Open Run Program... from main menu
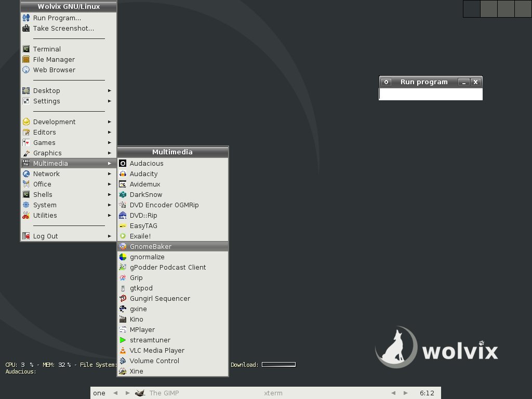The width and height of the screenshot is (532, 399). pyautogui.click(x=69, y=18)
